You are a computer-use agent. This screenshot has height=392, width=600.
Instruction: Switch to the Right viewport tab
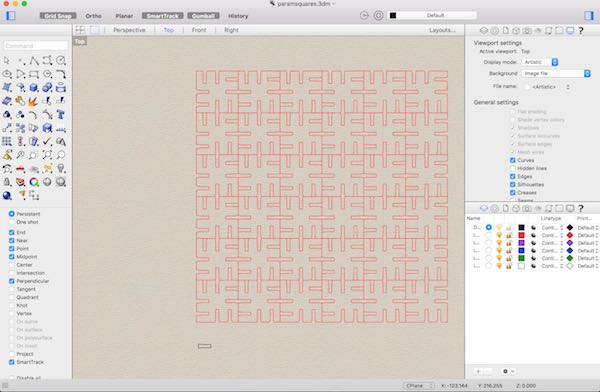(x=231, y=30)
